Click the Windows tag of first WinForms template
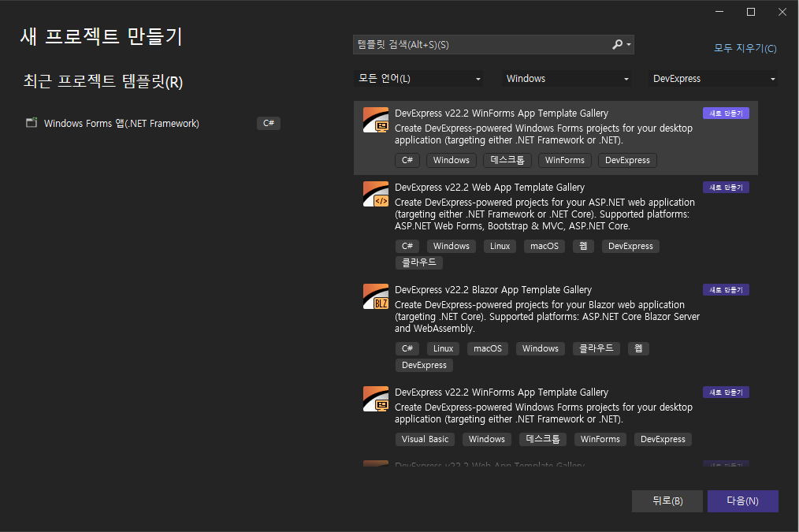 451,160
